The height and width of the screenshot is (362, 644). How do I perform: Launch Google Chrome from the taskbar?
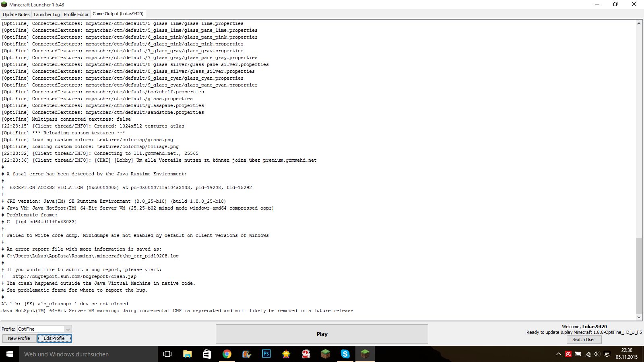coord(227,354)
